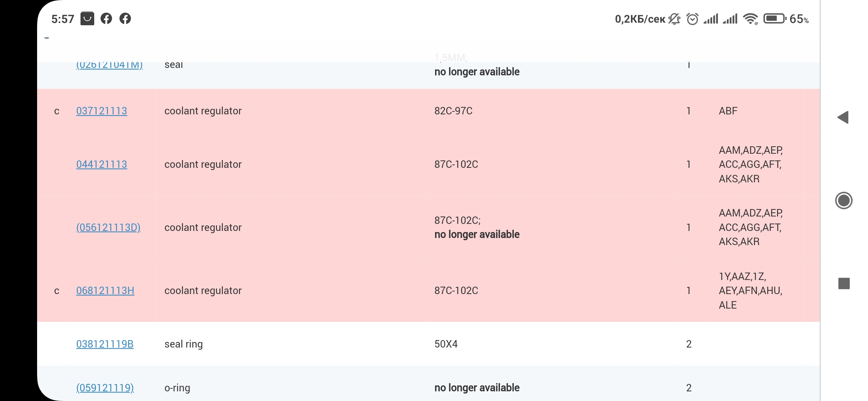
Task: Tap the muted bell status icon
Action: point(674,19)
